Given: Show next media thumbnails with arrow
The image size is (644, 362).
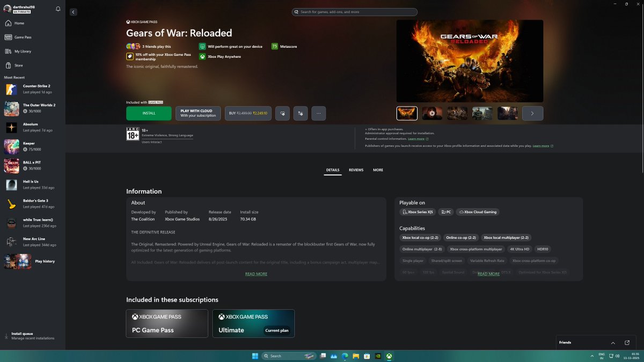Looking at the screenshot, I should [x=532, y=113].
